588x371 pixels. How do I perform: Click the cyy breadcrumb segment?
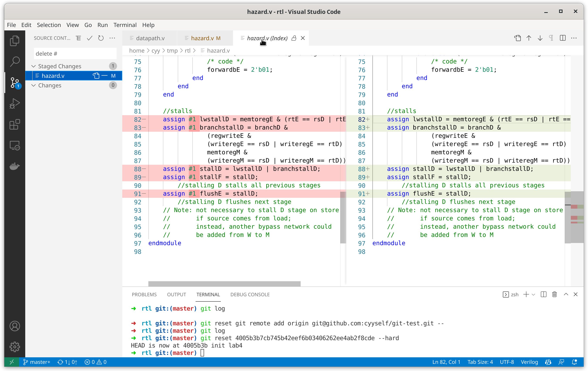156,50
